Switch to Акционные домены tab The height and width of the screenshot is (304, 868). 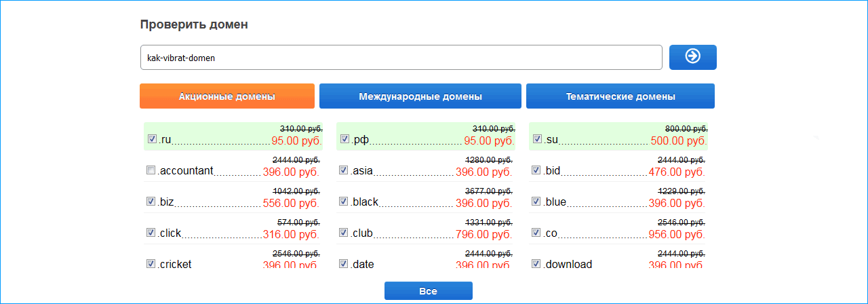click(x=227, y=96)
